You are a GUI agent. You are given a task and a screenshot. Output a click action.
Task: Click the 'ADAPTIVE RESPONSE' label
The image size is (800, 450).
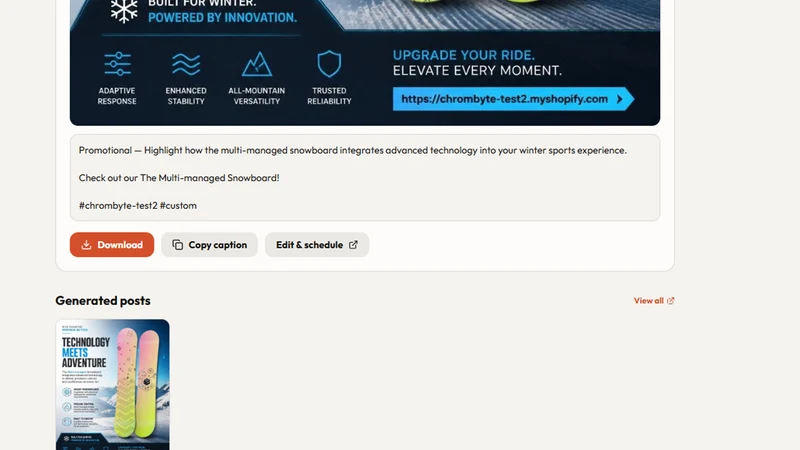tap(117, 96)
